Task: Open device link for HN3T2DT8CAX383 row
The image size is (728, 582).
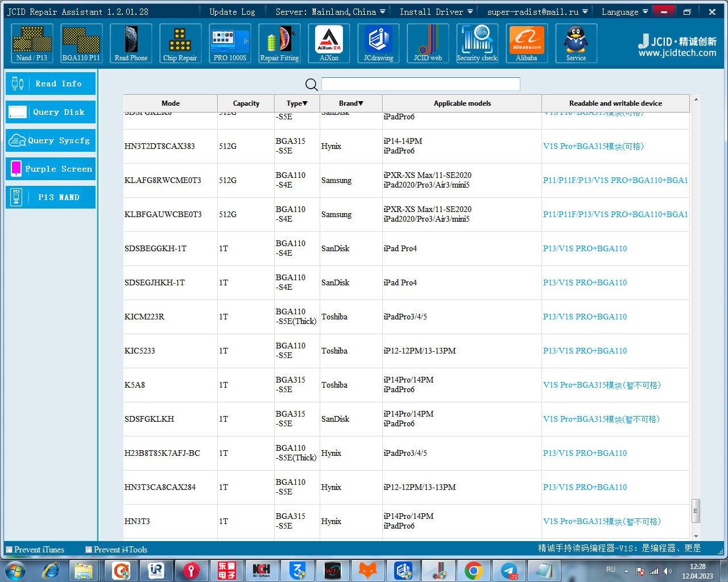Action: pyautogui.click(x=593, y=146)
